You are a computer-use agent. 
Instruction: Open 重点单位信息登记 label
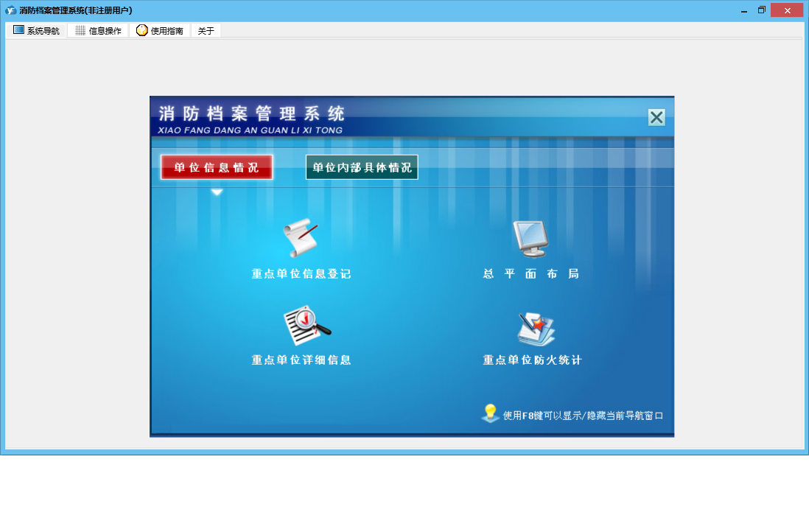pos(301,274)
